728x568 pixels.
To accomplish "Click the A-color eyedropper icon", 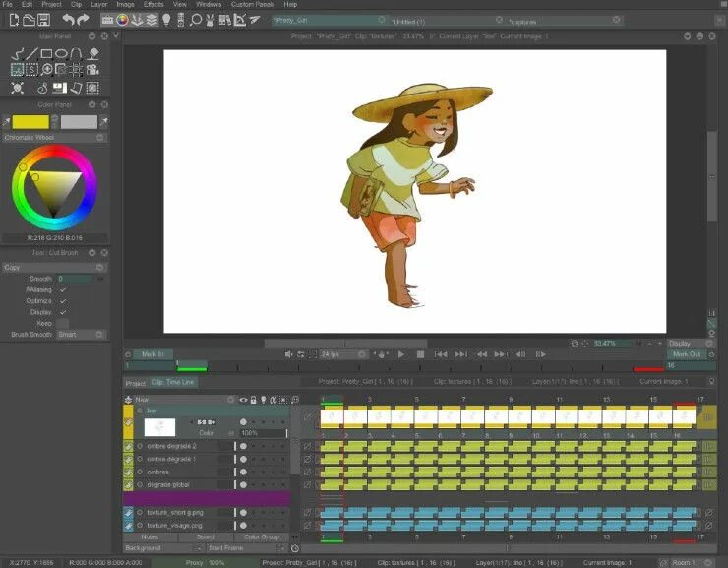I will (6, 122).
